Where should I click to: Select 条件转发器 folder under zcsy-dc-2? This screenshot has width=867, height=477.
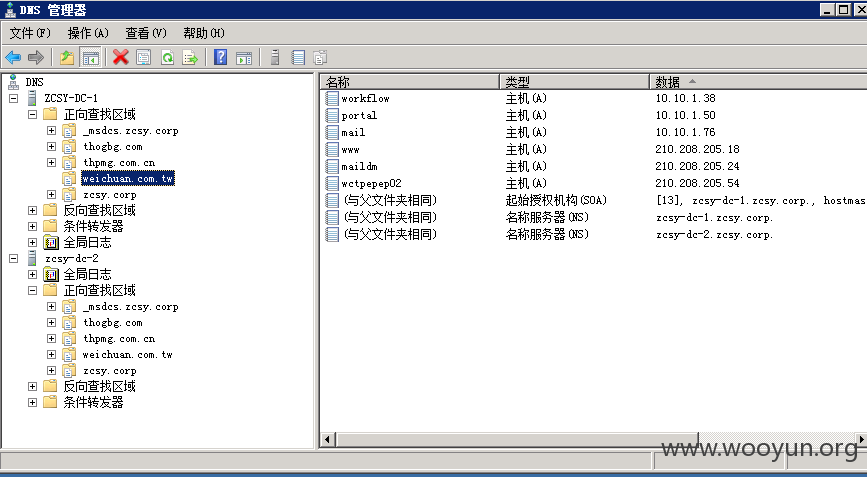[93, 402]
